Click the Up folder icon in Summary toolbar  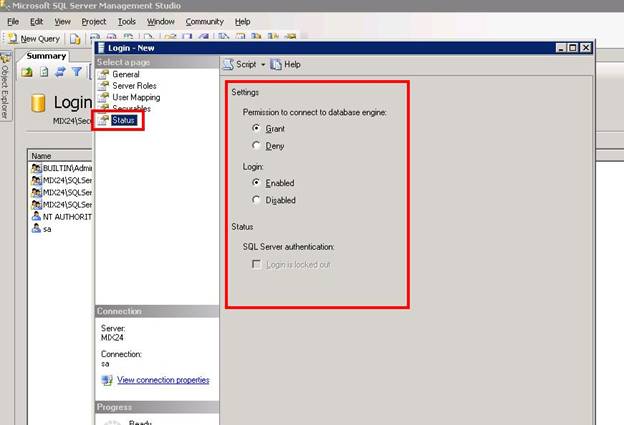click(27, 72)
